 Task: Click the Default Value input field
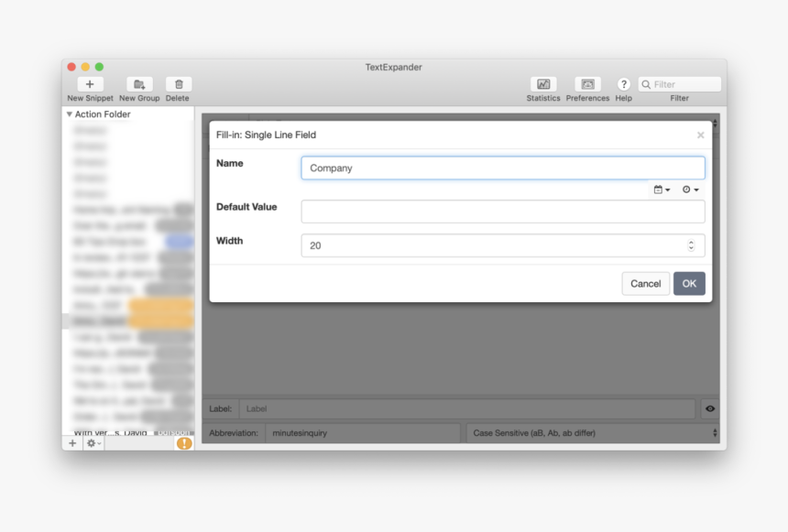503,212
